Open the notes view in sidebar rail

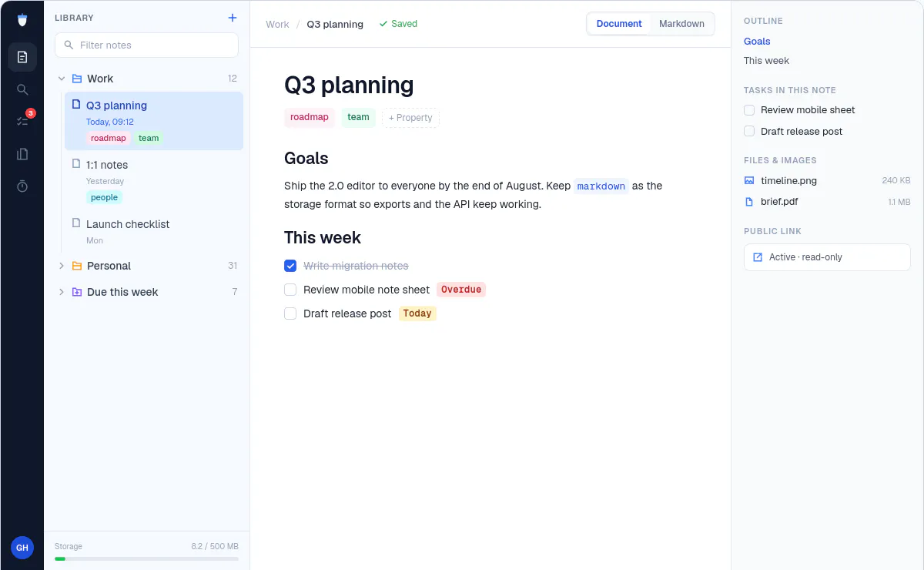click(22, 57)
